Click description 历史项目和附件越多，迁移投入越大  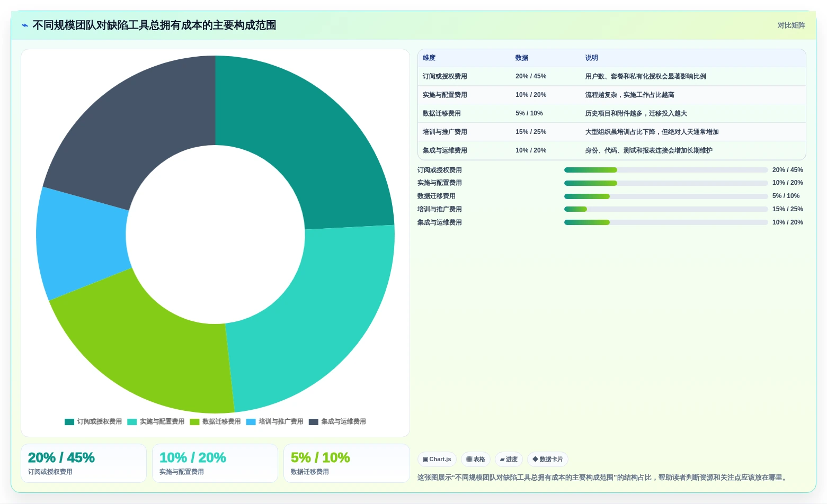pyautogui.click(x=636, y=113)
